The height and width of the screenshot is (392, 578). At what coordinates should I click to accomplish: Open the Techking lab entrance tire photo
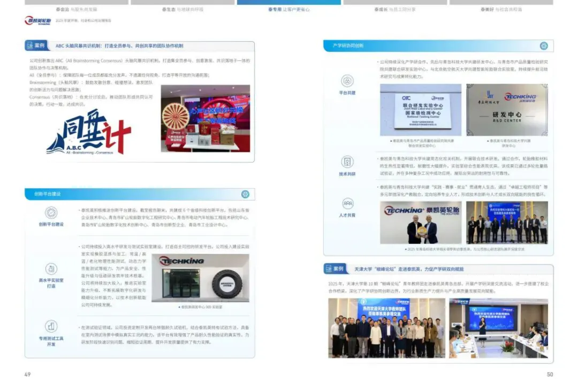click(x=201, y=278)
